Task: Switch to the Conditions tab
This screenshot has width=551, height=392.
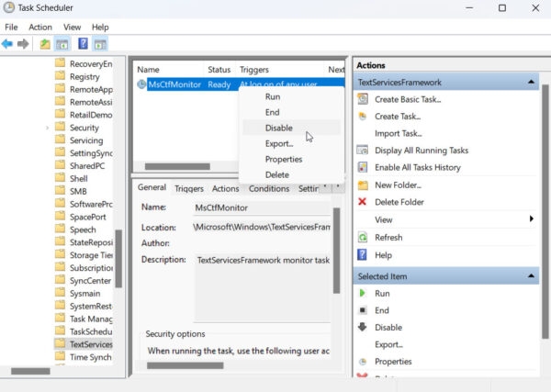Action: pyautogui.click(x=269, y=188)
